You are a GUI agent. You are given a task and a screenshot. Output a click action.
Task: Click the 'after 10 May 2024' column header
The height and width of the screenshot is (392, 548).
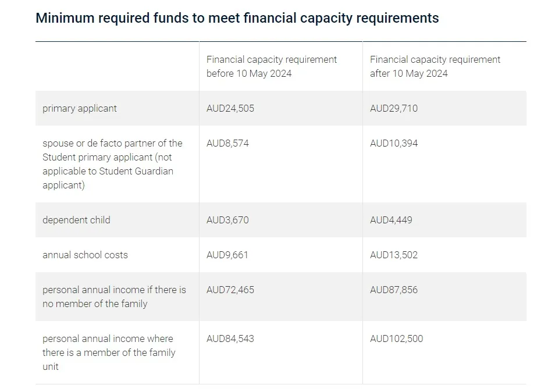tap(435, 66)
